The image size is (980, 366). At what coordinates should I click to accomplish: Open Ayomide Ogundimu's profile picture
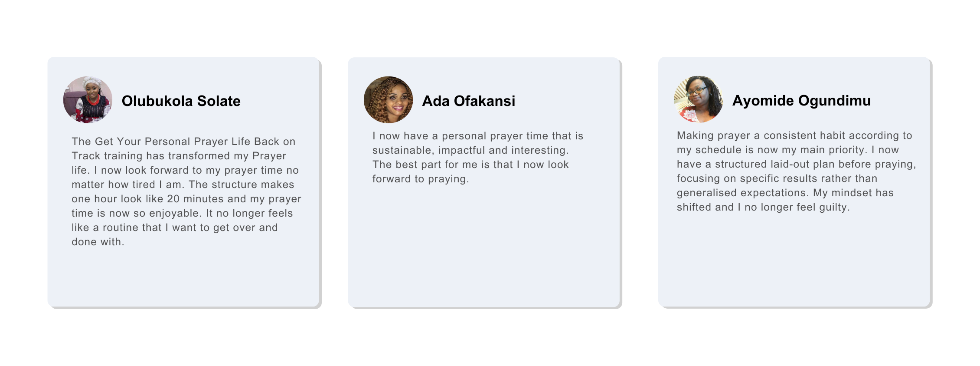(x=698, y=99)
